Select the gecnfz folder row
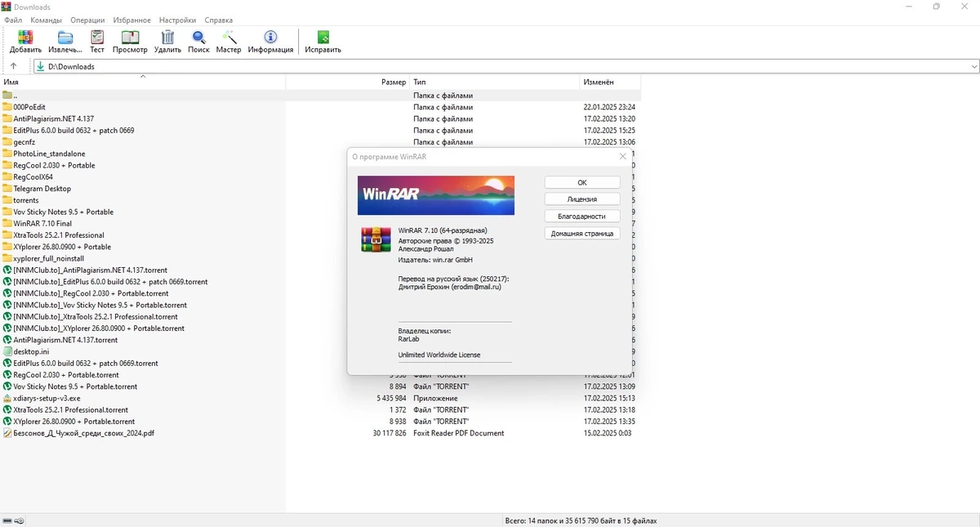 pos(24,142)
